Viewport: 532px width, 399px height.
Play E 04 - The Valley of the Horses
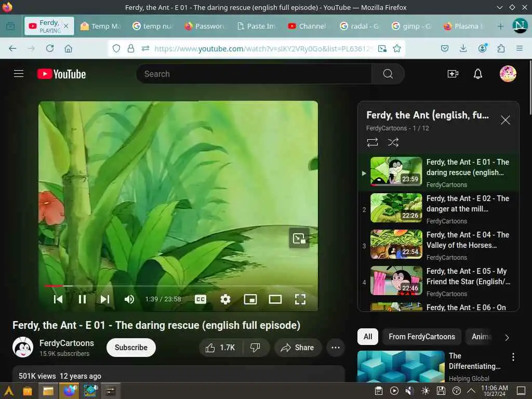[x=438, y=245]
